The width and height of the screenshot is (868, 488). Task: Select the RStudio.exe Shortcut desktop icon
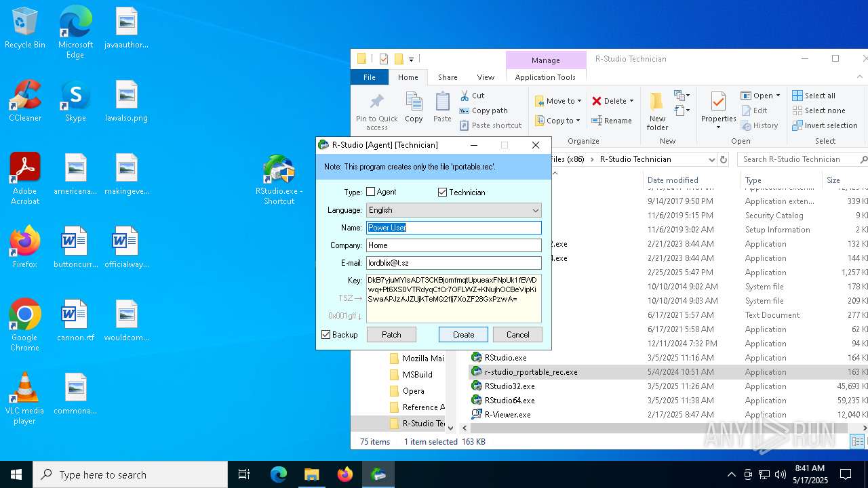279,180
